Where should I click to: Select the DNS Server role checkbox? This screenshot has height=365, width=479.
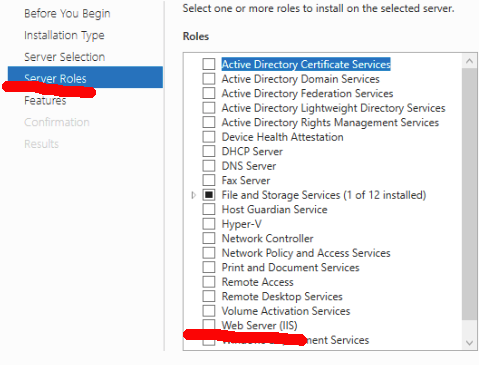tap(209, 166)
